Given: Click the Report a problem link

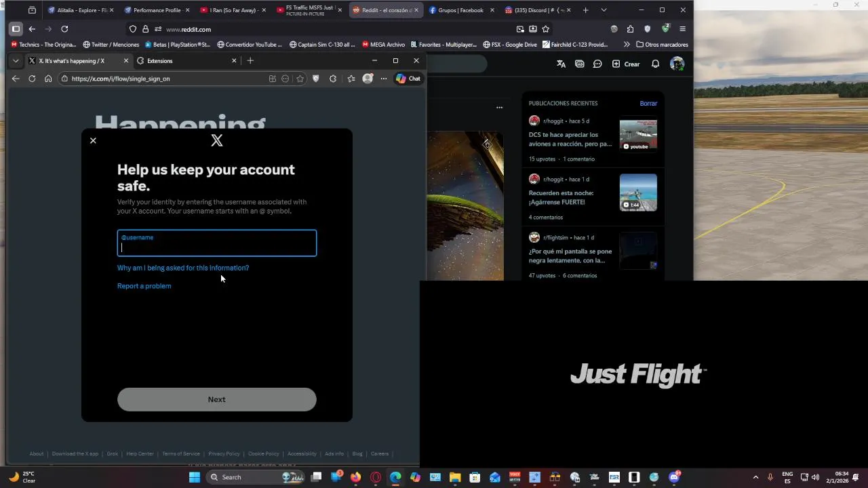Looking at the screenshot, I should tap(144, 286).
